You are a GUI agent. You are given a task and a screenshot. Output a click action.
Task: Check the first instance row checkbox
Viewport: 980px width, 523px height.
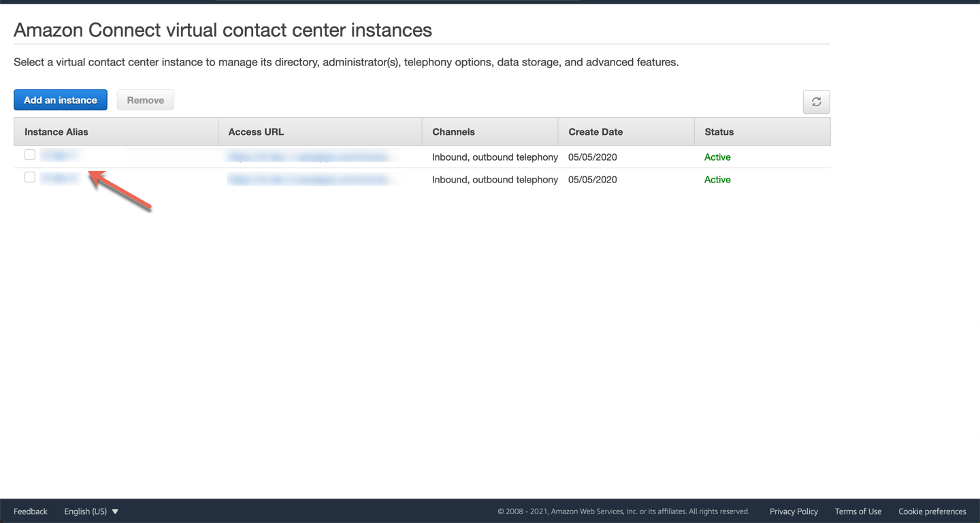30,155
